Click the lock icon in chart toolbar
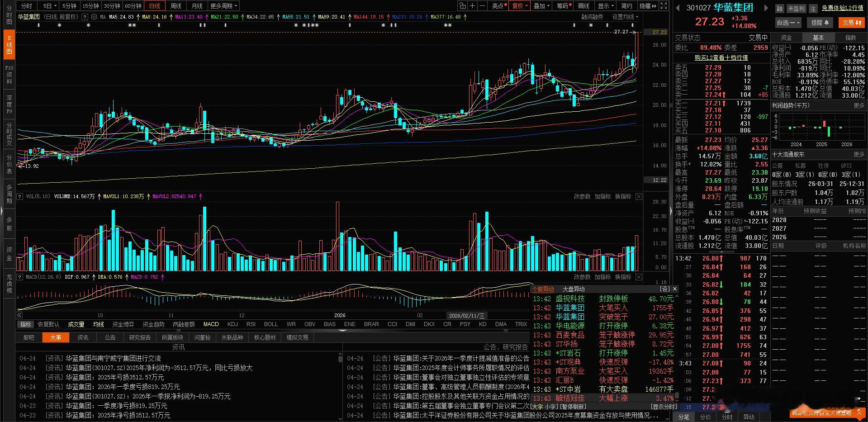Screen dimensions: 868x422 pos(462,6)
